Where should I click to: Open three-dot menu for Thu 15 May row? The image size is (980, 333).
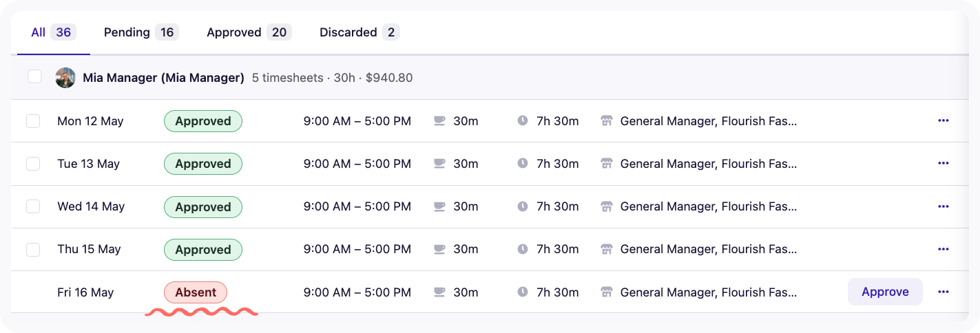tap(943, 249)
